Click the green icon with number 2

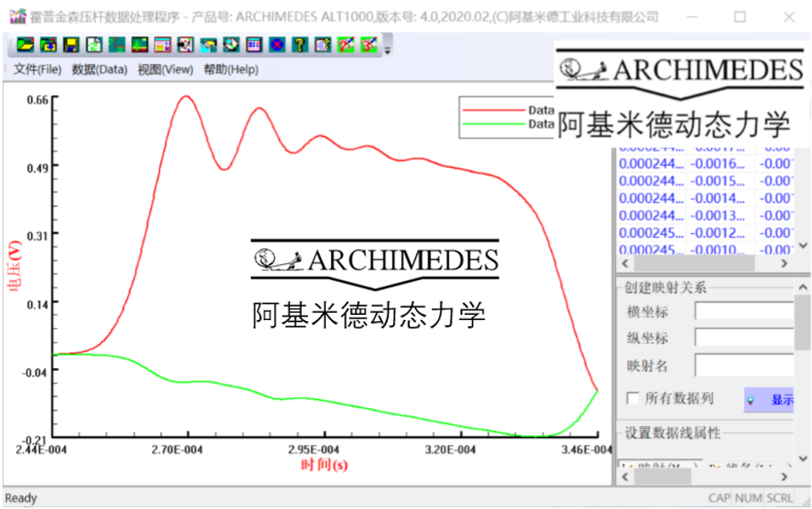click(x=345, y=45)
